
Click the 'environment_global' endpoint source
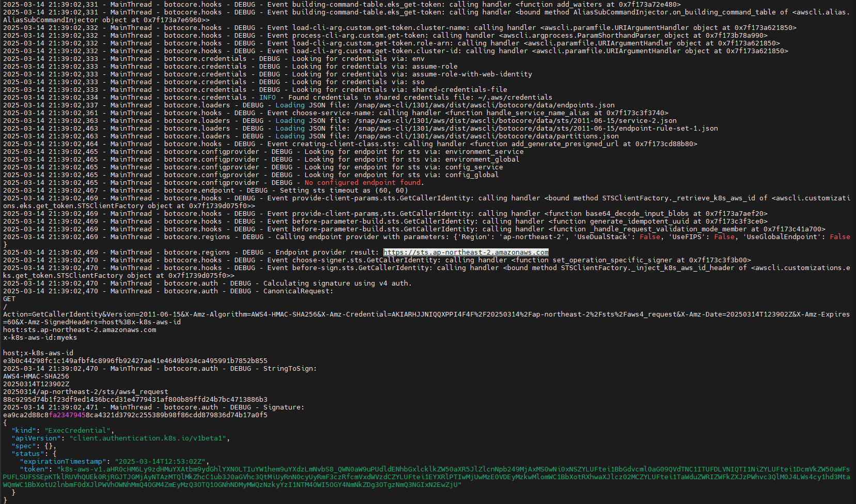[x=483, y=159]
